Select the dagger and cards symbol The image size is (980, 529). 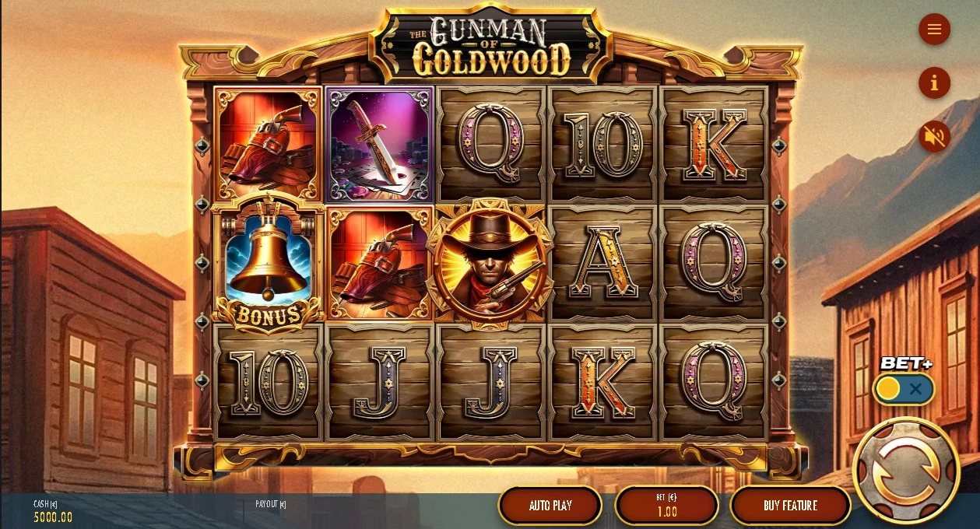[379, 145]
